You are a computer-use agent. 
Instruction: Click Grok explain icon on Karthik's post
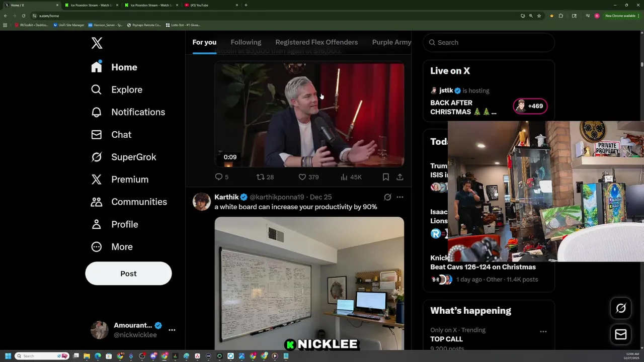387,197
